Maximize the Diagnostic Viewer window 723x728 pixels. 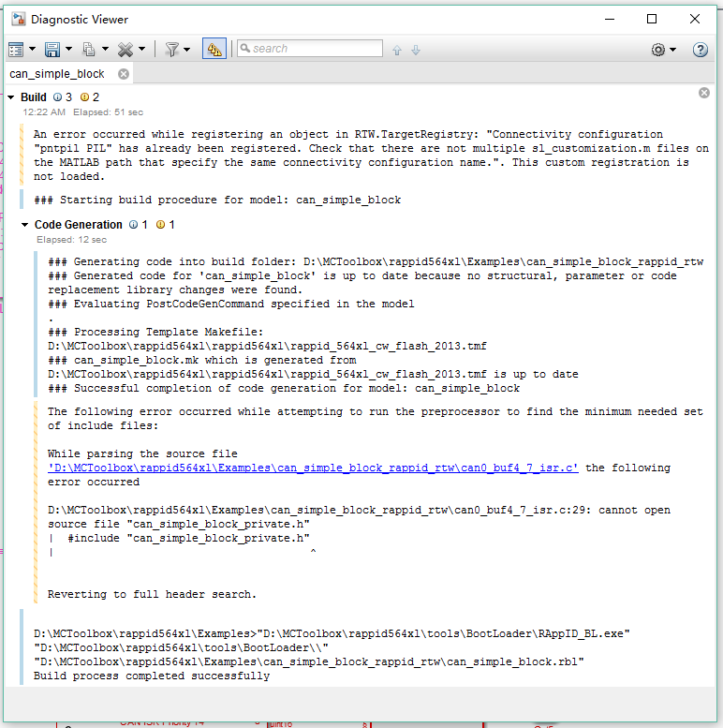[x=652, y=19]
